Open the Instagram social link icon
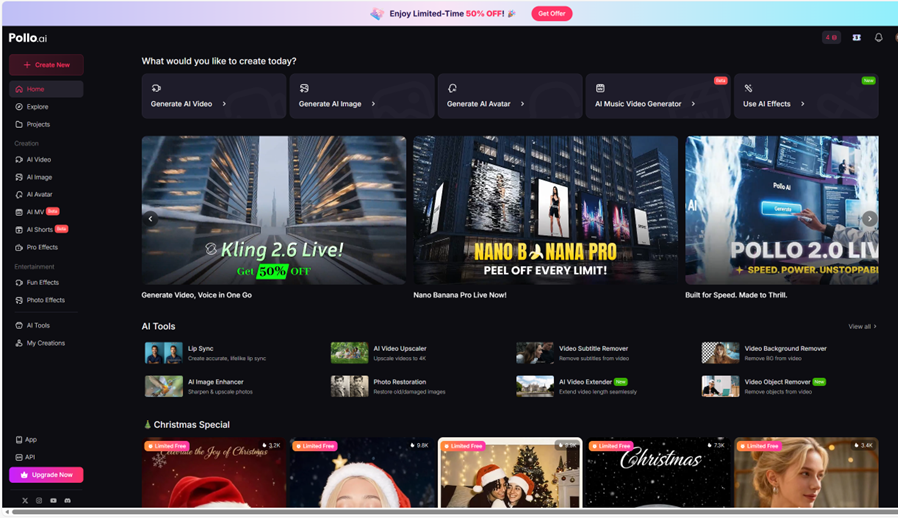Screen dimensions: 898x518 pos(39,500)
